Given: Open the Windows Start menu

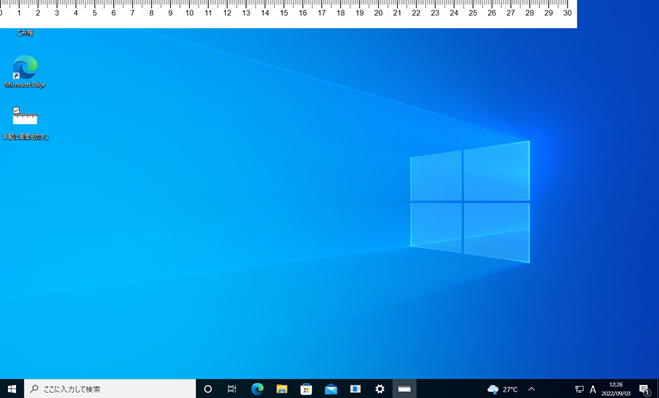Looking at the screenshot, I should point(12,389).
